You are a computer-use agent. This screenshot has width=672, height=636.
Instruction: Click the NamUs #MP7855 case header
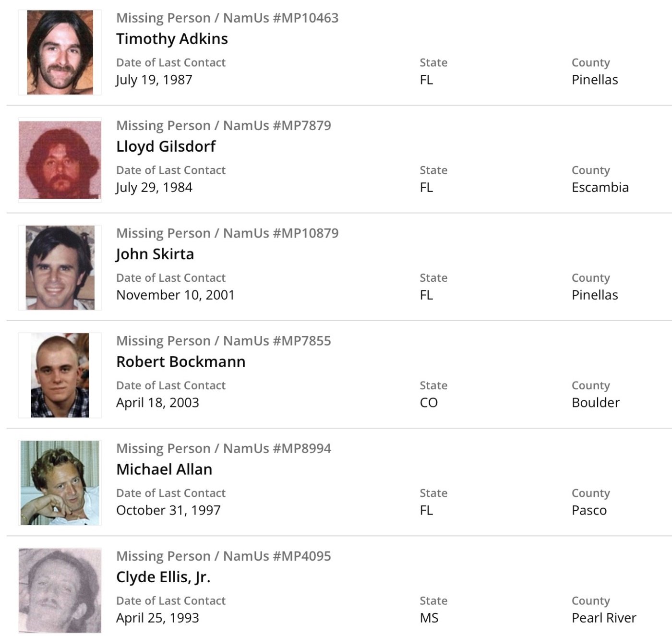click(224, 340)
